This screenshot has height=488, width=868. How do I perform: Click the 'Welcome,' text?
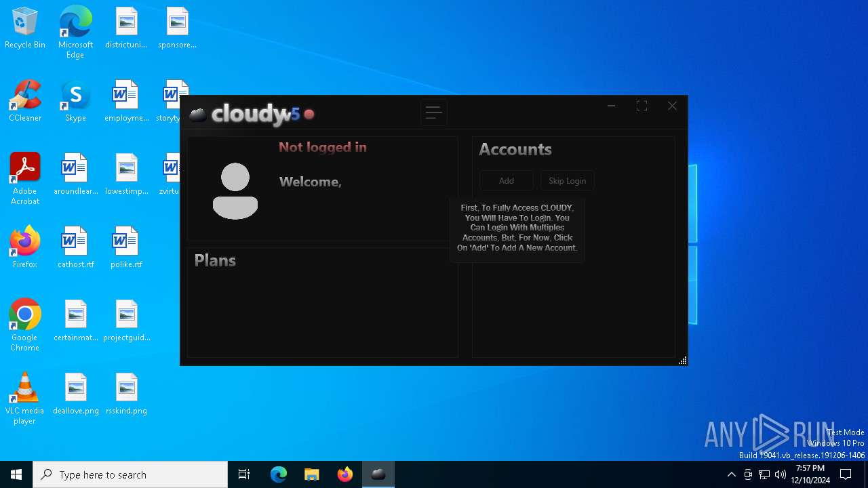pos(311,182)
